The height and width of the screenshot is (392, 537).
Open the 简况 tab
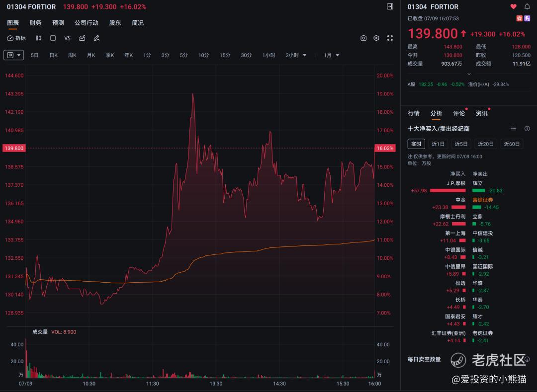click(x=138, y=22)
